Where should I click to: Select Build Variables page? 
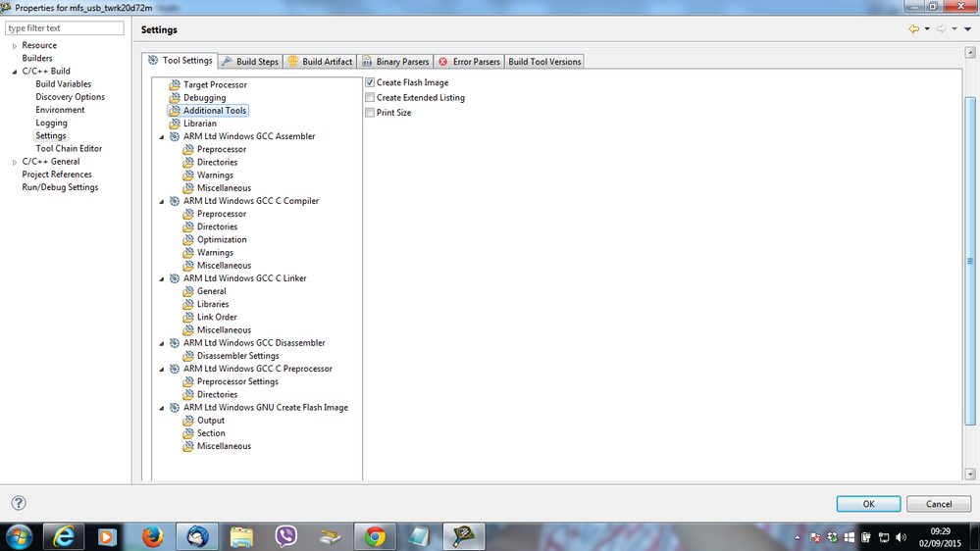coord(63,84)
